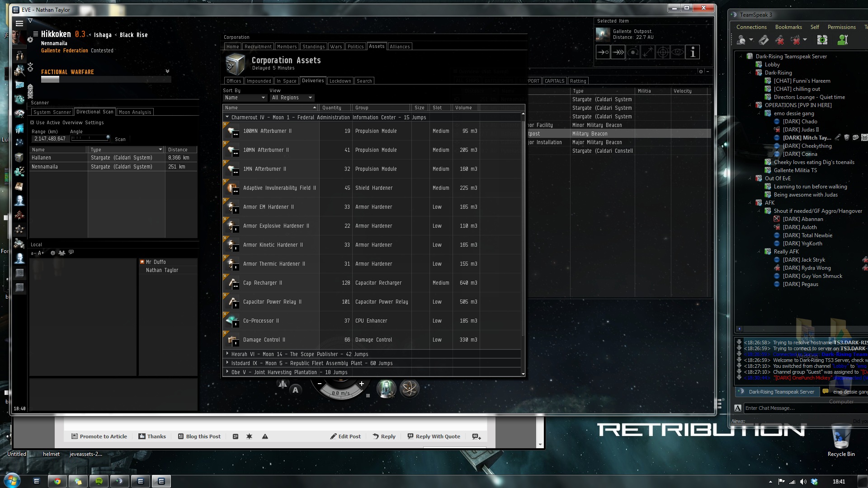Open the Sort By Name dropdown
This screenshot has width=868, height=488.
(245, 98)
